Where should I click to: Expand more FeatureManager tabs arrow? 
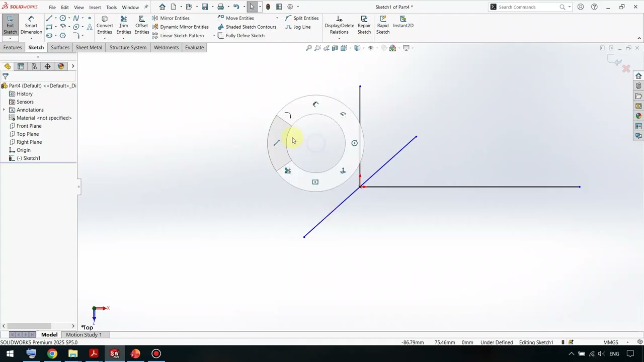coord(72,66)
